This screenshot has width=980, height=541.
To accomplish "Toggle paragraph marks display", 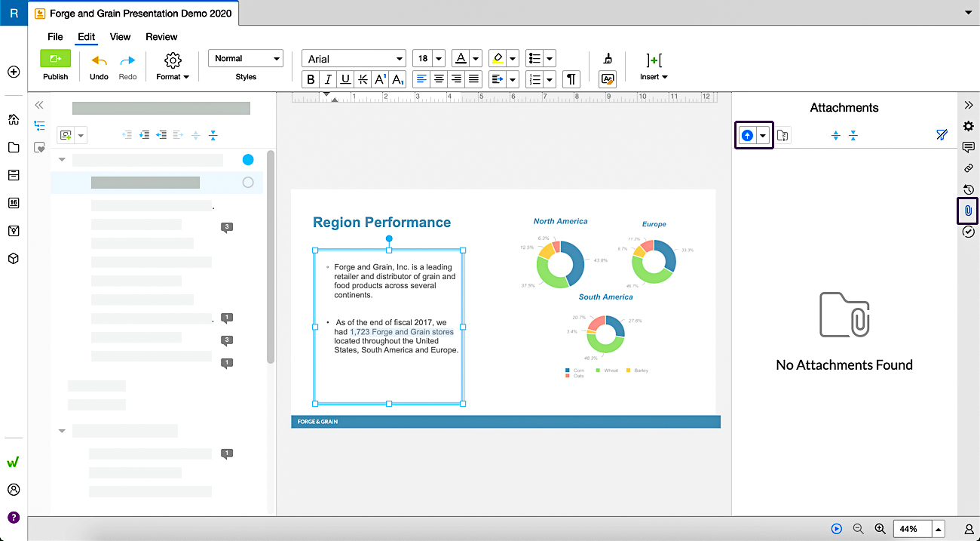I will (571, 79).
